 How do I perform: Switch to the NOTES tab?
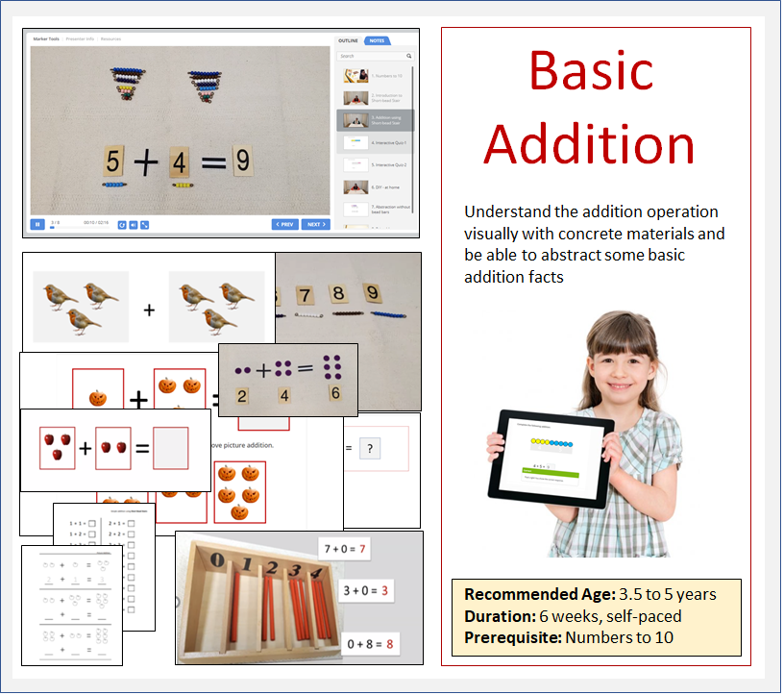[x=378, y=41]
